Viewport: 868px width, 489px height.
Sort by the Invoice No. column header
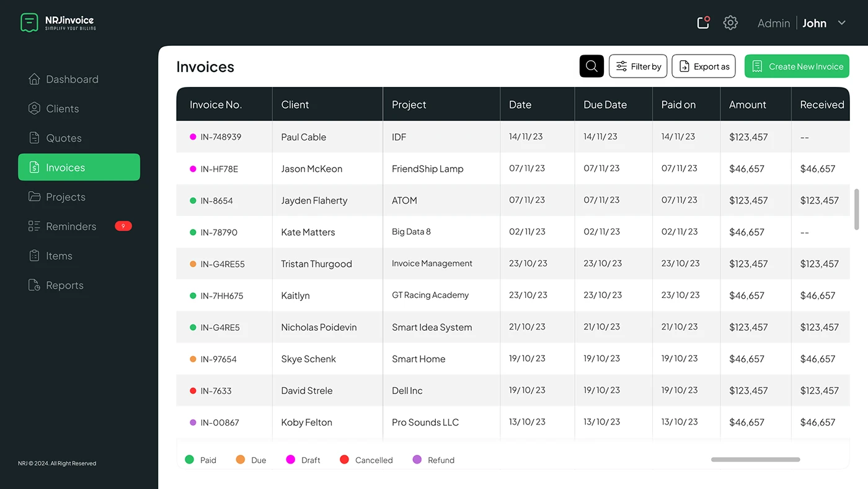216,105
